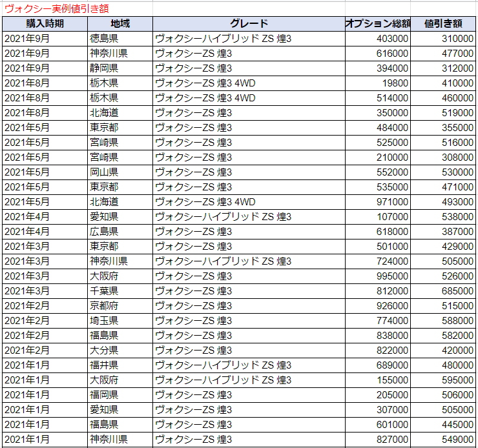Click discount cell 506000
Image resolution: width=478 pixels, height=448 pixels.
click(443, 395)
